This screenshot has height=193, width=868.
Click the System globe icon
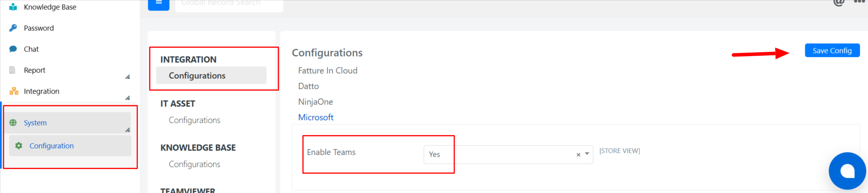pyautogui.click(x=13, y=122)
